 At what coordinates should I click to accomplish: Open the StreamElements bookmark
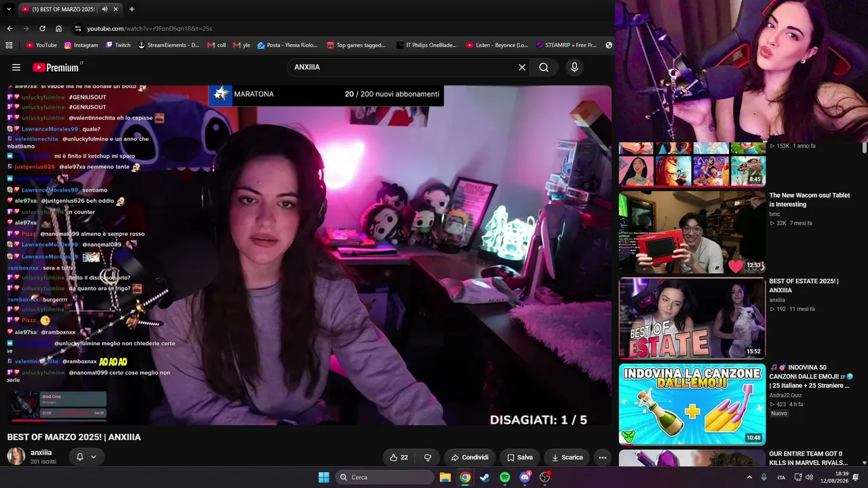(x=168, y=45)
